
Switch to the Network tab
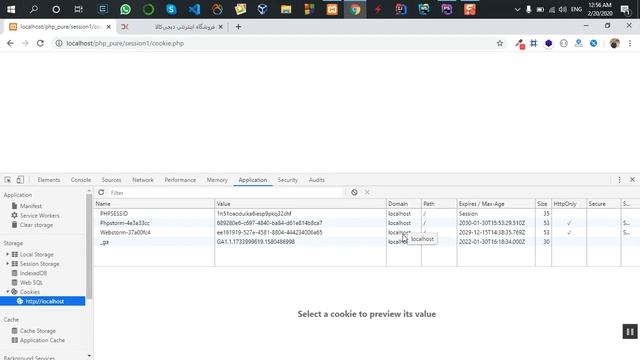point(143,180)
